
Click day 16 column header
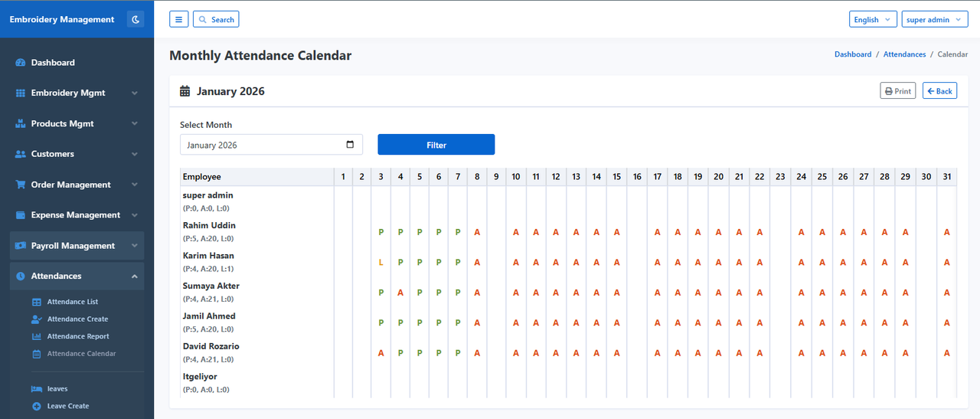click(x=637, y=177)
